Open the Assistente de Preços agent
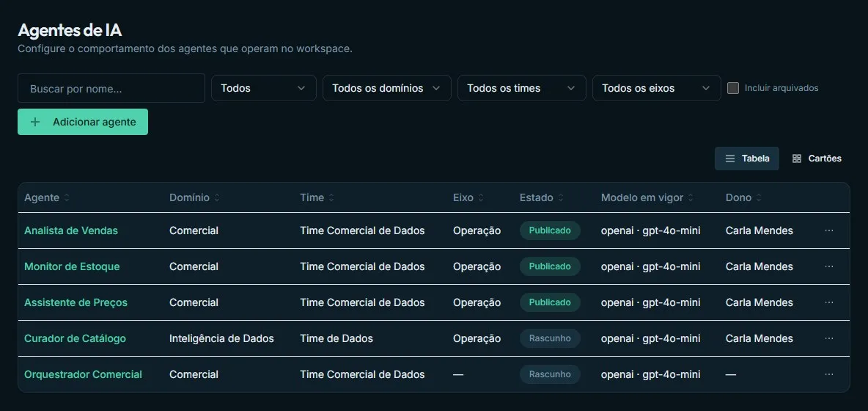This screenshot has width=868, height=411. pos(76,302)
